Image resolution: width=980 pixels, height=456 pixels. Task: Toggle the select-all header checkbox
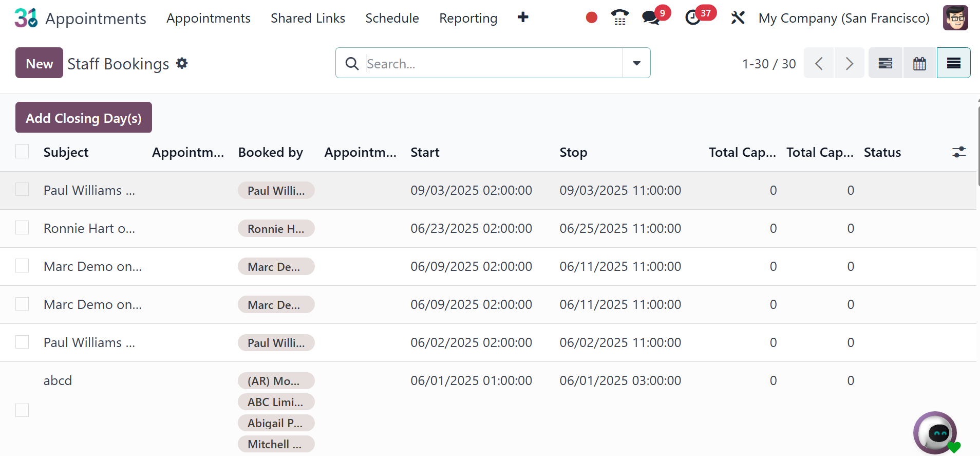(x=22, y=152)
